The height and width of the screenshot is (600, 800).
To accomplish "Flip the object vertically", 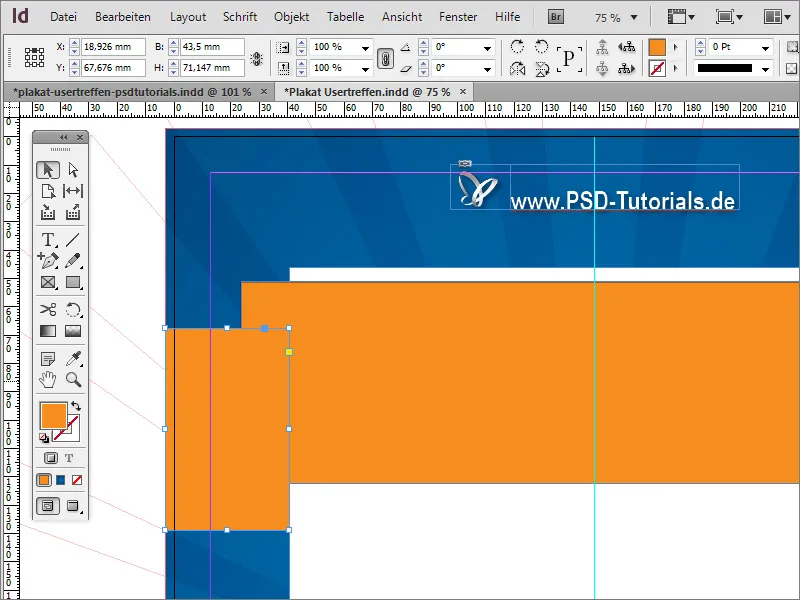I will pyautogui.click(x=542, y=68).
